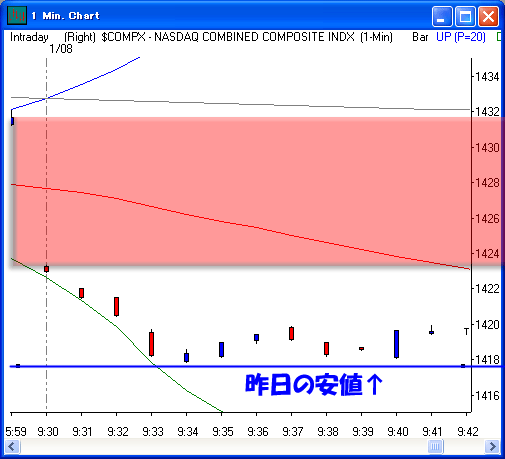Screen dimensions: 505x459
Task: Click the 9:31 time axis label
Action: 82,432
